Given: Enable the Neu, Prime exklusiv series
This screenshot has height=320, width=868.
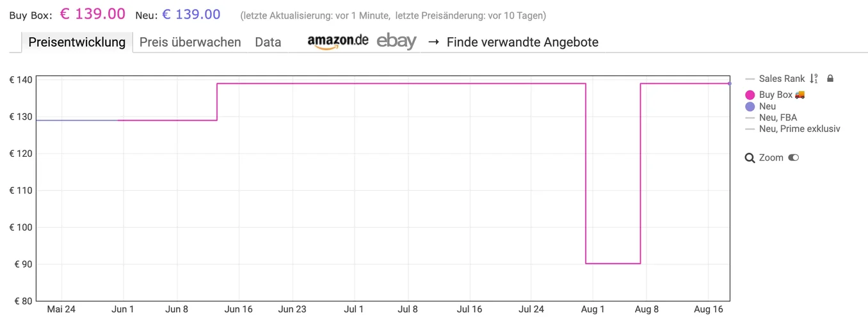Looking at the screenshot, I should click(x=799, y=129).
